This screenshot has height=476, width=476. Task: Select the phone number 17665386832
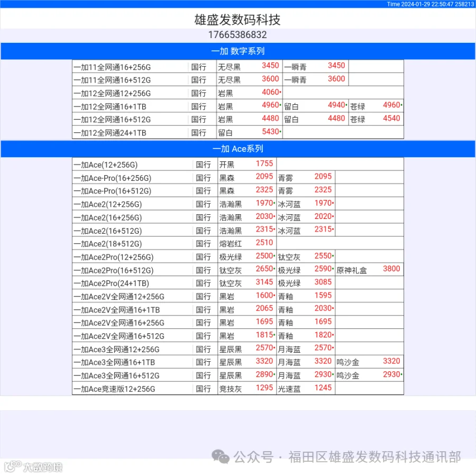[237, 34]
